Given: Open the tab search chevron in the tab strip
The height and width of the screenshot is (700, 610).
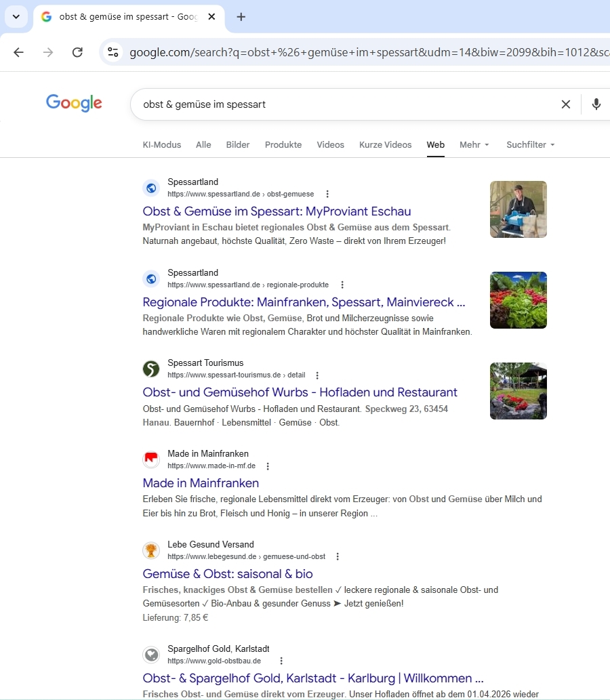Looking at the screenshot, I should [16, 17].
